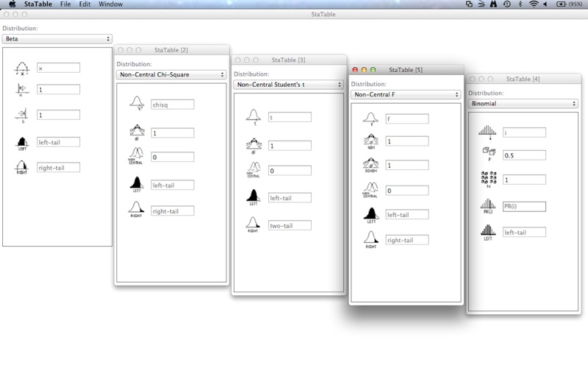588x368 pixels.
Task: Click the degrees of freedom icon in StaTable [2]
Action: pyautogui.click(x=137, y=132)
